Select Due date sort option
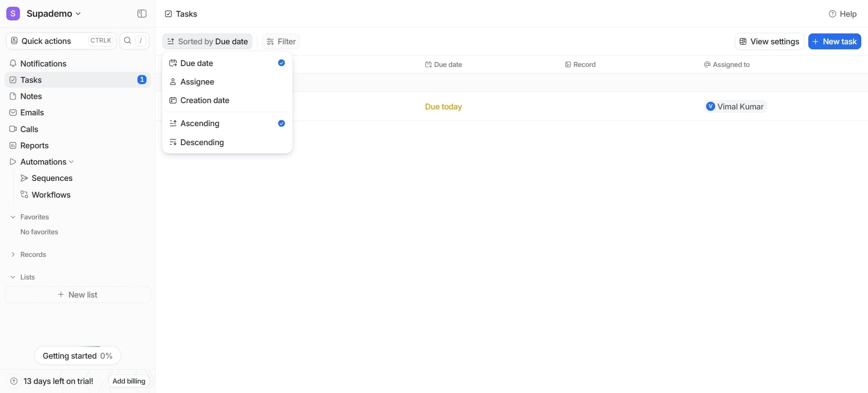868x393 pixels. coord(227,63)
